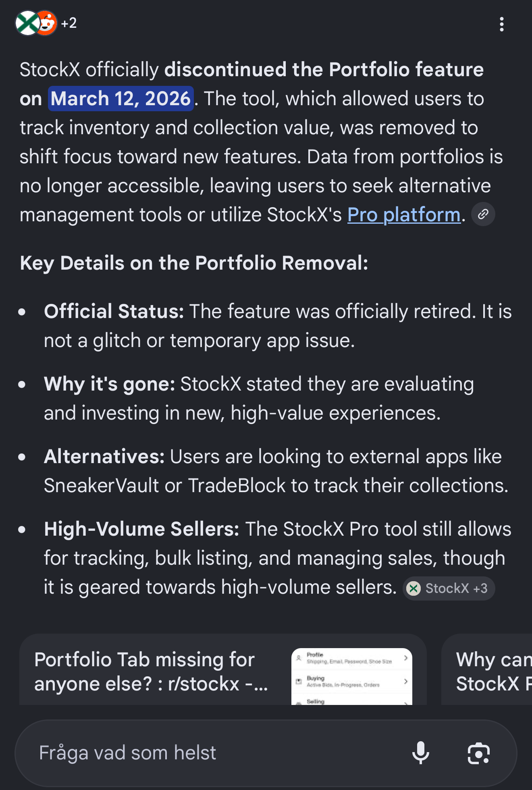Tap the Alternatives bullet label
The width and height of the screenshot is (532, 790).
click(x=104, y=457)
